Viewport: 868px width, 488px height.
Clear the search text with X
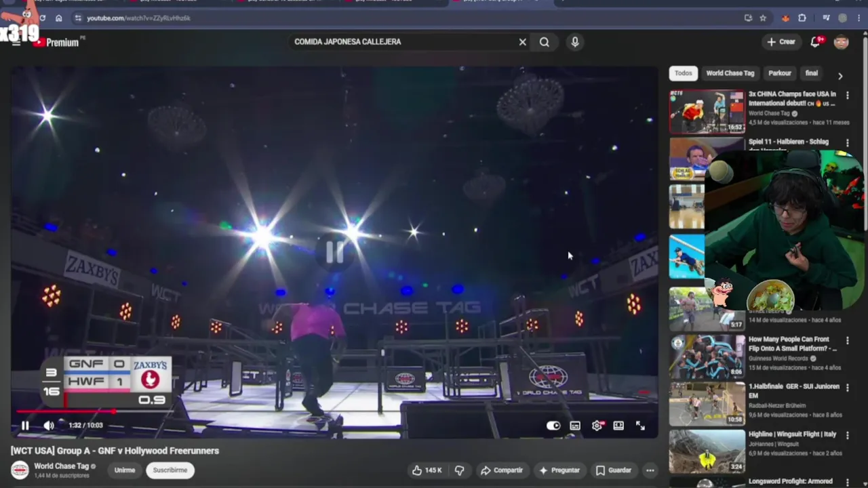(x=522, y=42)
